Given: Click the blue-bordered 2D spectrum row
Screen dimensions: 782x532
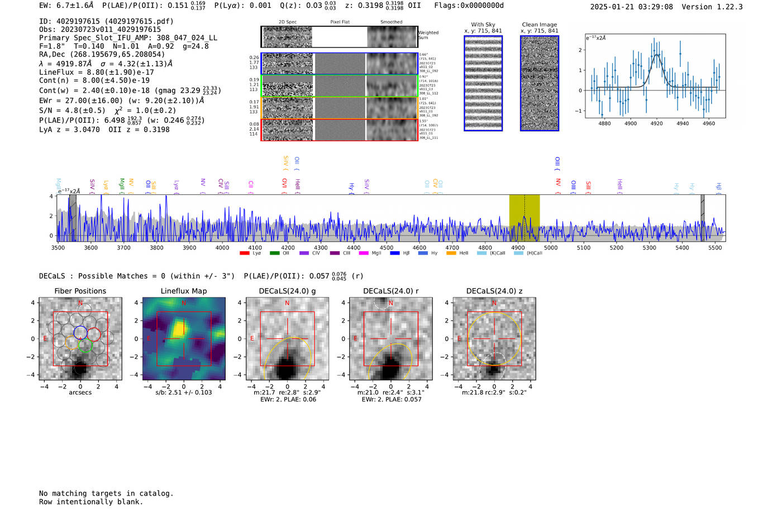Looking at the screenshot, I should [x=340, y=64].
